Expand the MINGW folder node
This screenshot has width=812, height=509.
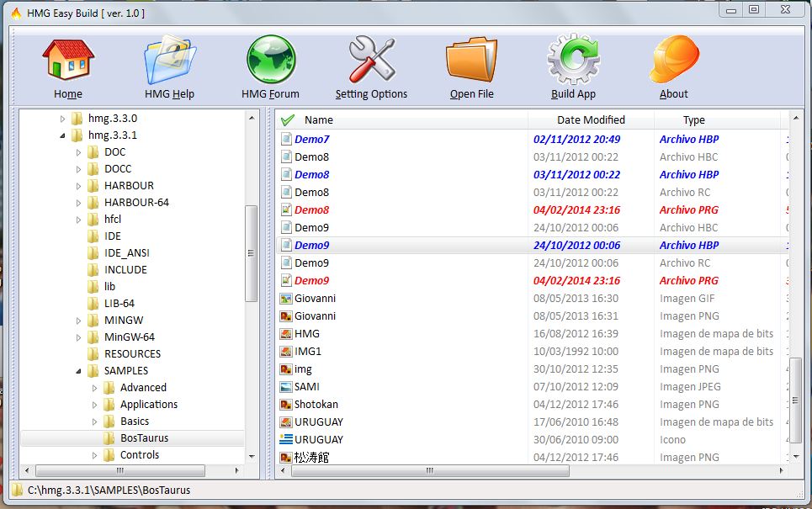(x=79, y=321)
